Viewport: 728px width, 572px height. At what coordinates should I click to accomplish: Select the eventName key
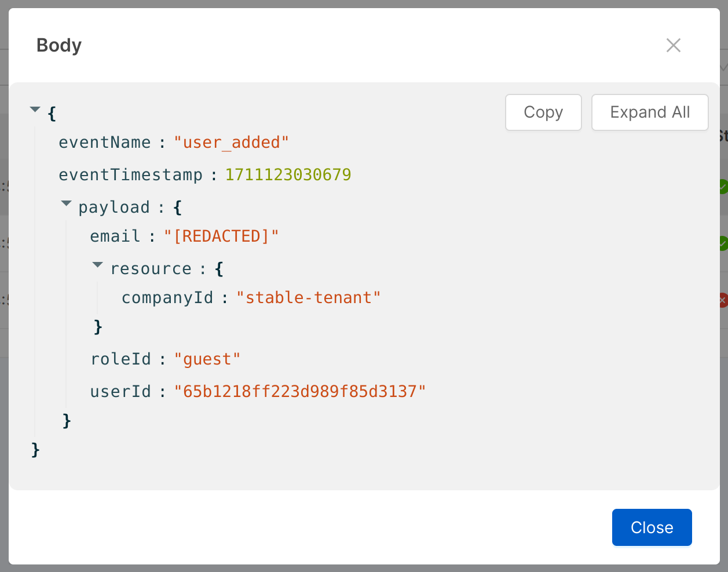click(x=104, y=143)
